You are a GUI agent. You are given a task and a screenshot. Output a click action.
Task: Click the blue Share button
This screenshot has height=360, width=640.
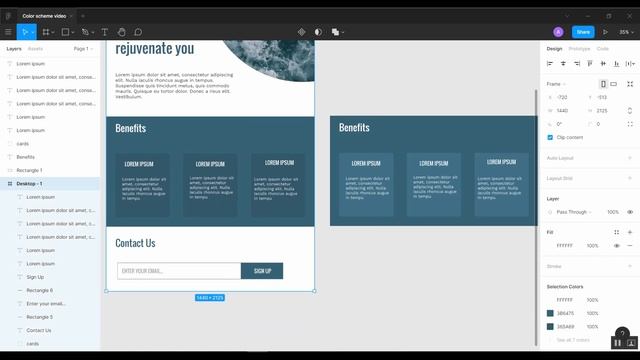point(583,32)
